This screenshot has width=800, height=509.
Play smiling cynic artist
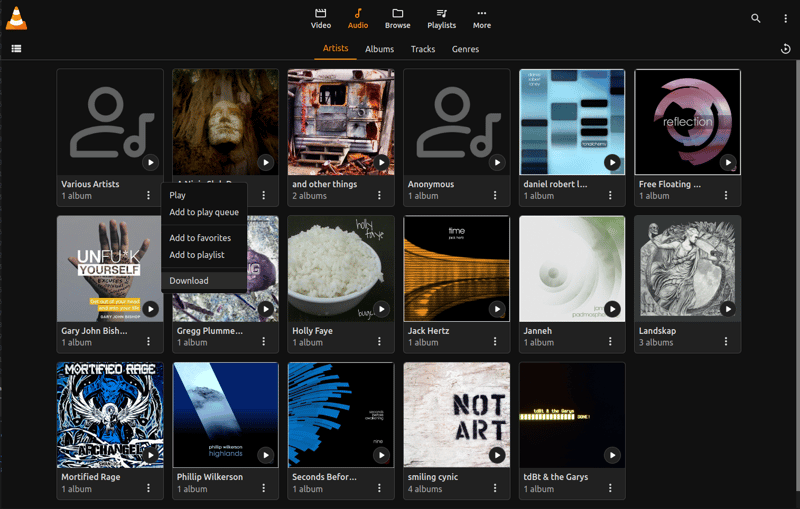click(x=497, y=455)
